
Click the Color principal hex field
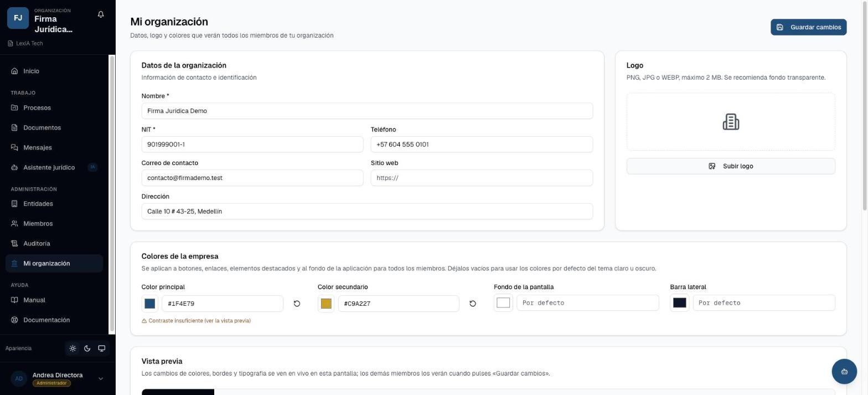[x=223, y=304]
